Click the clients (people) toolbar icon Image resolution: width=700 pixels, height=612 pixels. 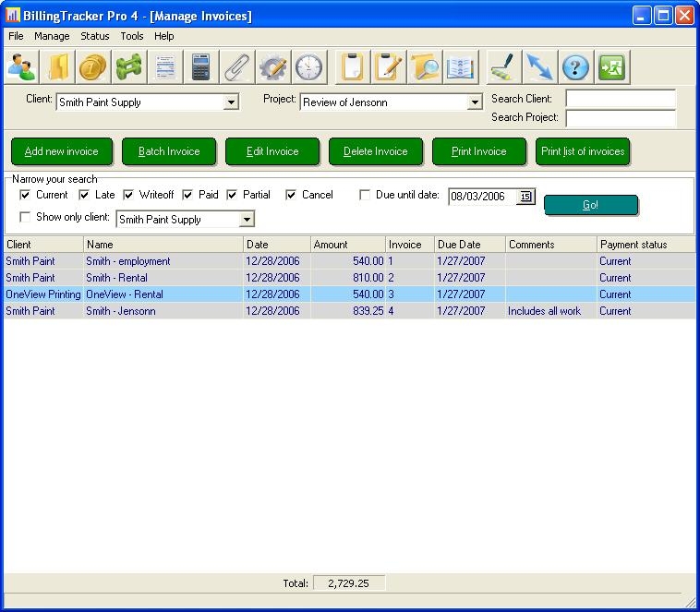coord(21,67)
